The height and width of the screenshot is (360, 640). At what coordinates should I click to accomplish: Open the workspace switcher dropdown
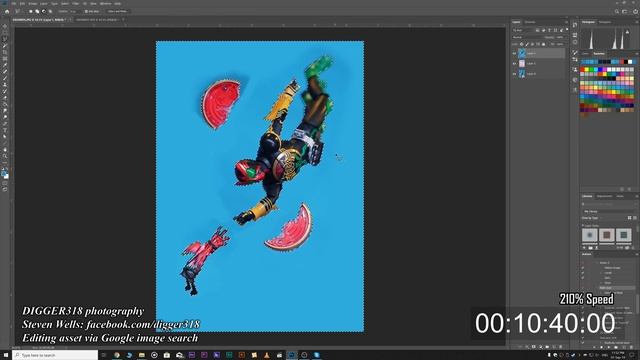624,11
